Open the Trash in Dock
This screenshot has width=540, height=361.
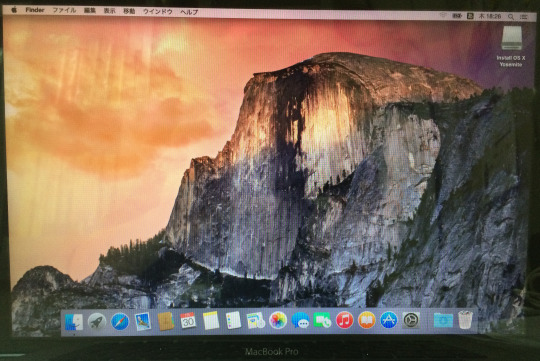pos(465,320)
